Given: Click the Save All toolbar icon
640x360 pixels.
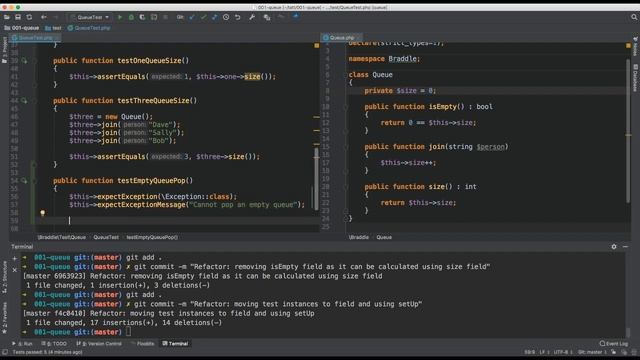Looking at the screenshot, I should click(x=18, y=17).
